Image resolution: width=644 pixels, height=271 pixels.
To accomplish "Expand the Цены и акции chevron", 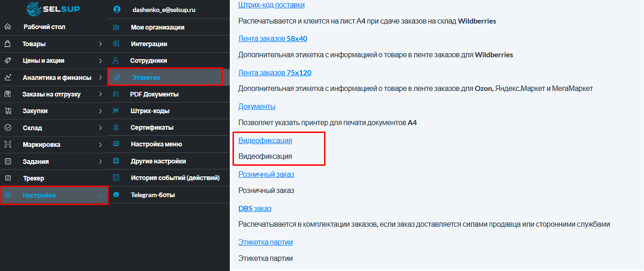I will click(100, 60).
